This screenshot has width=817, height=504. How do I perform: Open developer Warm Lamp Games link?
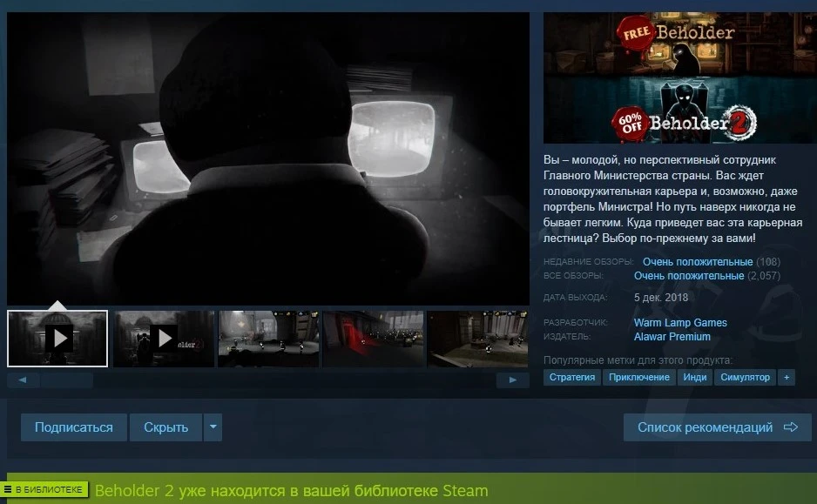coord(680,323)
